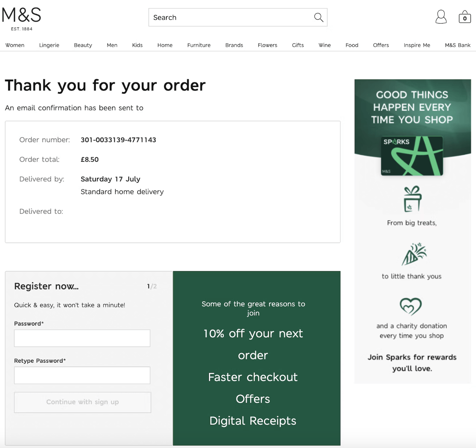Go to the Wine section
The image size is (476, 448).
325,45
